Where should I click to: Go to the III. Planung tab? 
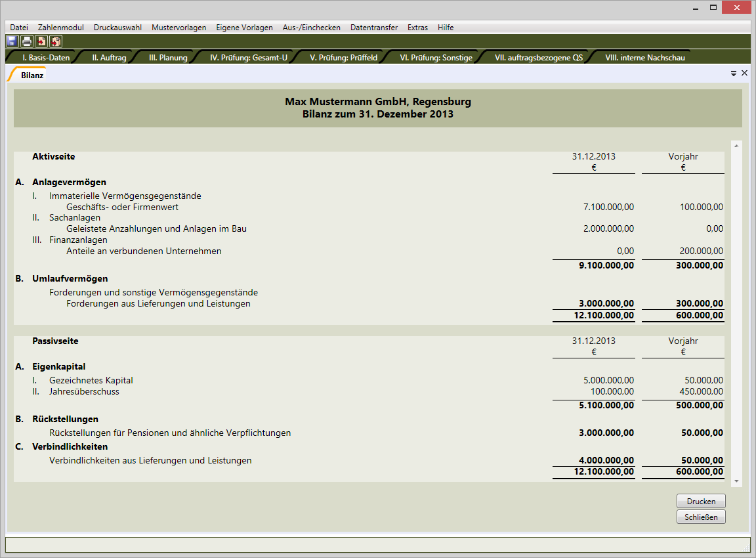tap(168, 58)
